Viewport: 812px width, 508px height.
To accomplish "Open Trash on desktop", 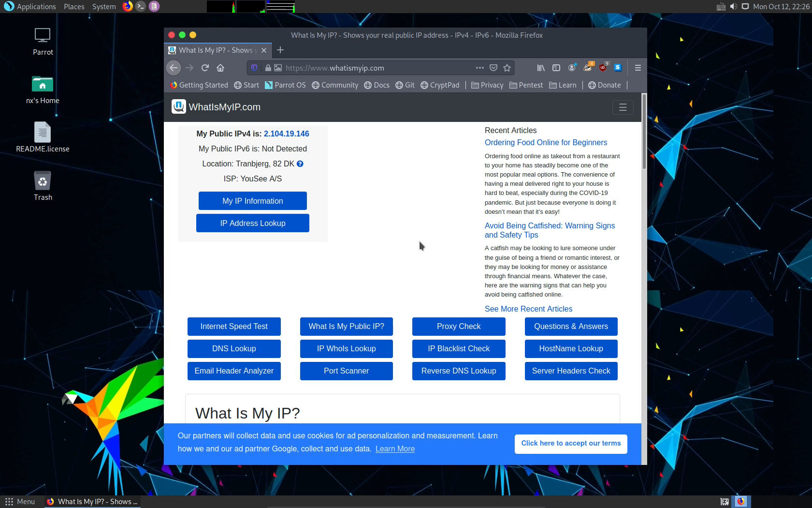I will tap(43, 186).
